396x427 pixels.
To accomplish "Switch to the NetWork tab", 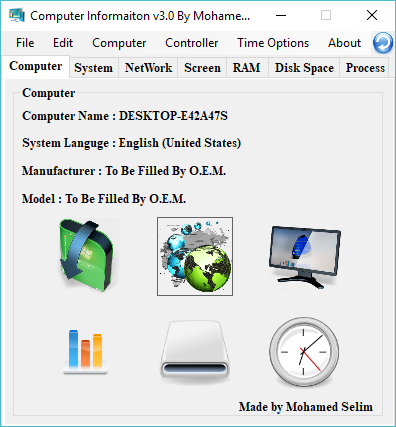I will click(x=148, y=68).
